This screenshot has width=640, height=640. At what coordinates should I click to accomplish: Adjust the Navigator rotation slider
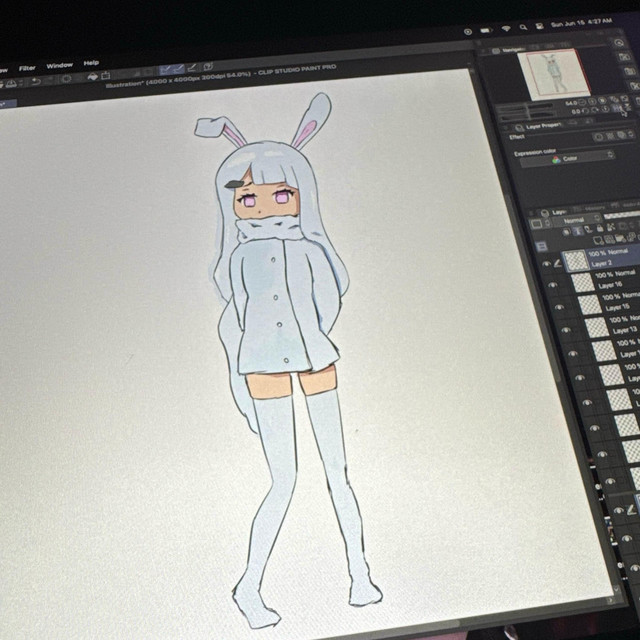pyautogui.click(x=529, y=116)
